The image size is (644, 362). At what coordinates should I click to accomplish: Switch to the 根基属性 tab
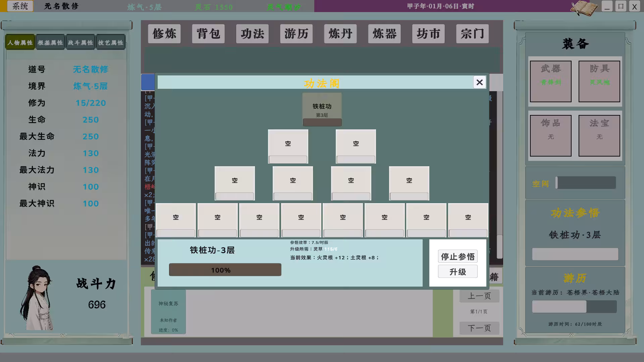pyautogui.click(x=50, y=43)
